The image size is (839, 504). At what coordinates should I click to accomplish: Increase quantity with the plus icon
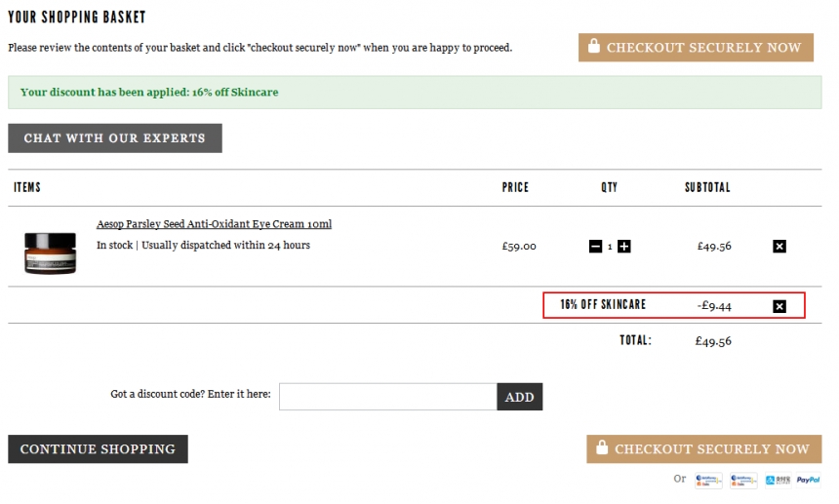(x=624, y=247)
